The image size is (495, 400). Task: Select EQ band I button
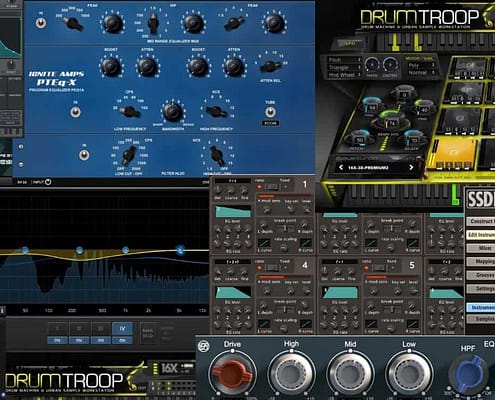(x=57, y=329)
